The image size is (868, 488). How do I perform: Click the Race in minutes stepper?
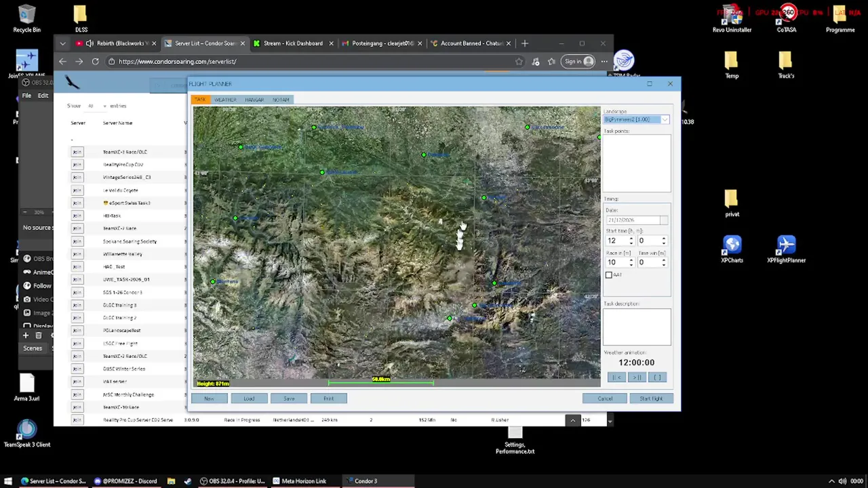point(631,262)
